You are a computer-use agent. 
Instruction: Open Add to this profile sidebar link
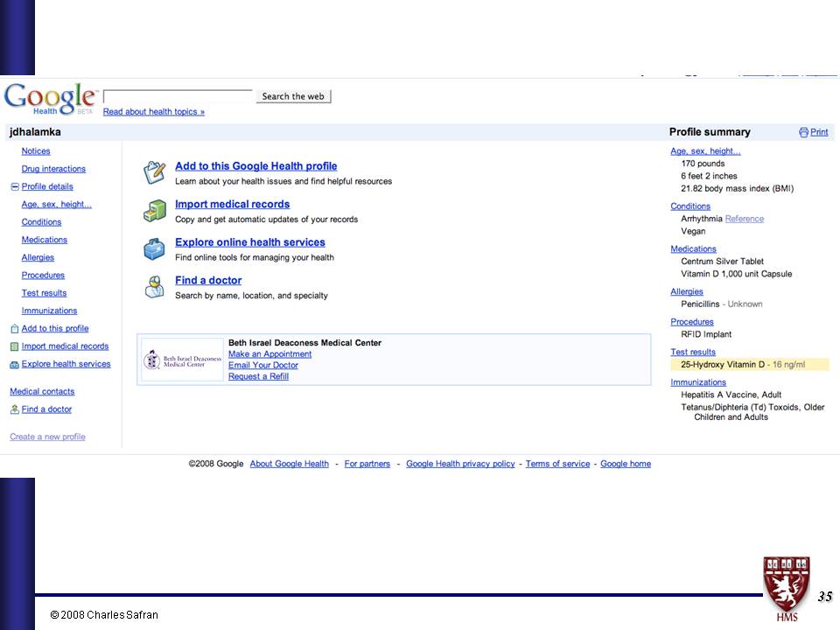55,328
